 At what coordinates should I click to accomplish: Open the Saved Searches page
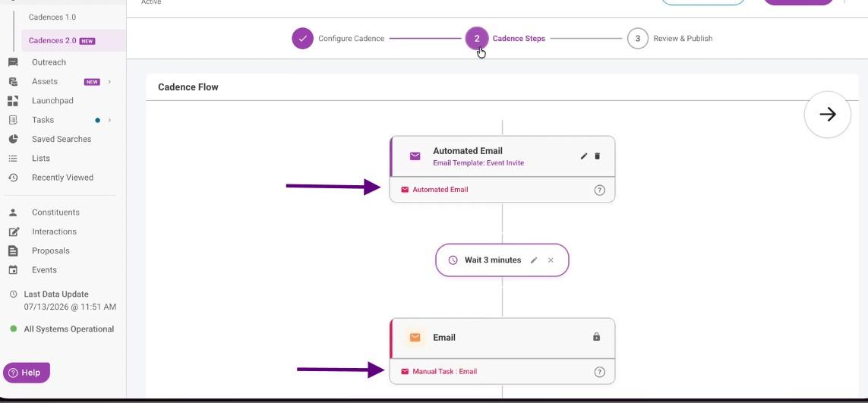point(62,139)
